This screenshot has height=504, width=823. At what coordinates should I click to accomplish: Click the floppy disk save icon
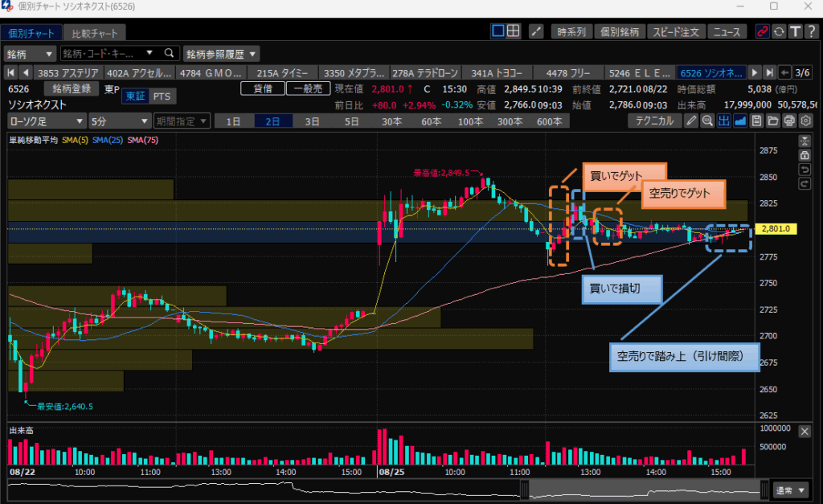756,121
